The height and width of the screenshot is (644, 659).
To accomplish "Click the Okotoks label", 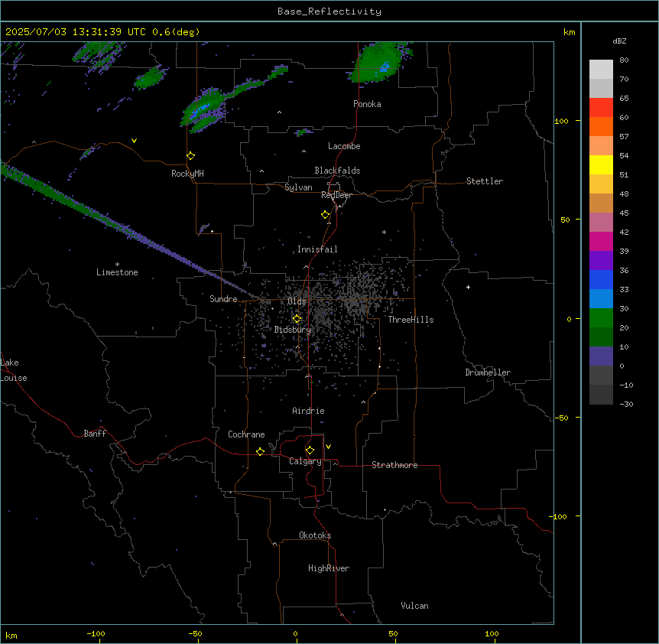I will coord(315,535).
